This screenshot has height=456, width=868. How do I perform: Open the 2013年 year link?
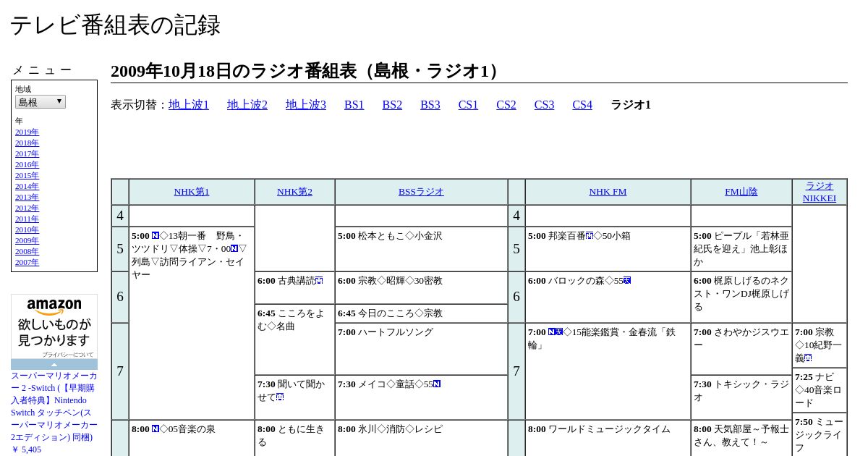click(x=27, y=197)
